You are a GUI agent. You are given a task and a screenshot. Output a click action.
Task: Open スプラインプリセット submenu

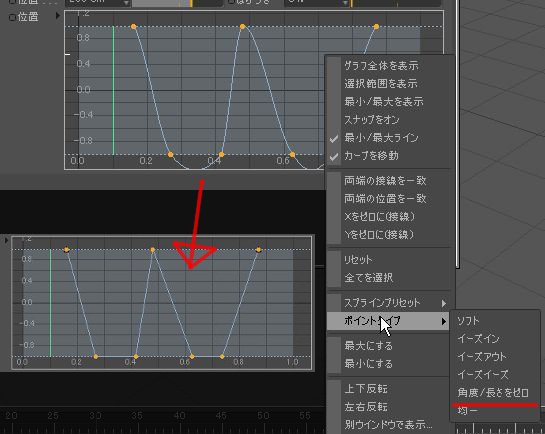(x=389, y=303)
